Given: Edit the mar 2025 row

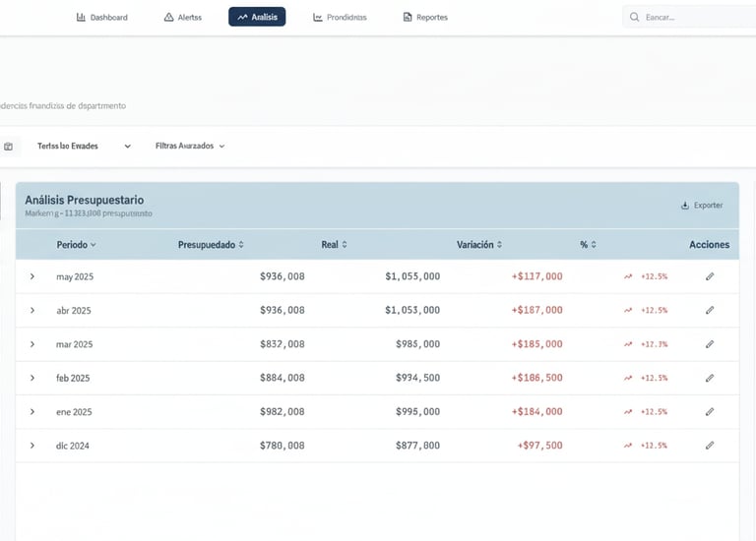Looking at the screenshot, I should tap(710, 344).
